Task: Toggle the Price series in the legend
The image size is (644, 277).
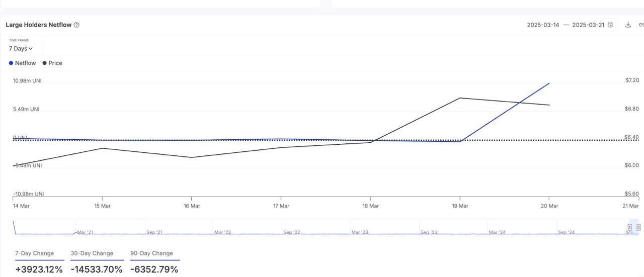Action: pyautogui.click(x=52, y=63)
